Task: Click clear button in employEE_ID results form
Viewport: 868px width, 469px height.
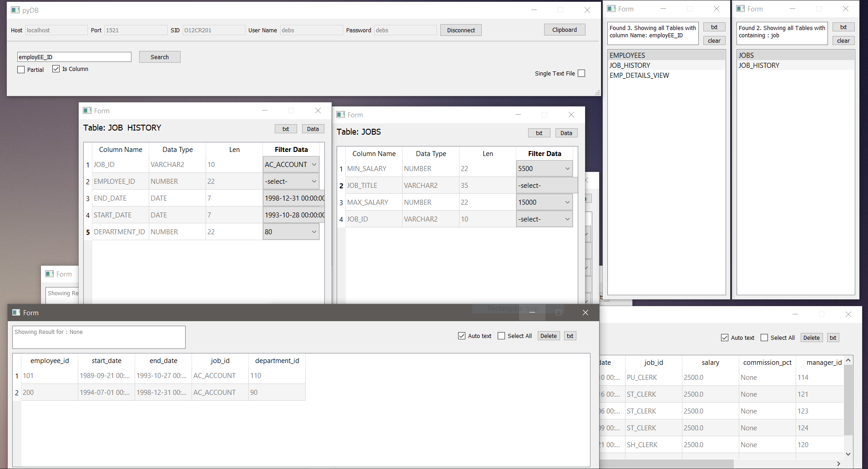Action: click(x=714, y=40)
